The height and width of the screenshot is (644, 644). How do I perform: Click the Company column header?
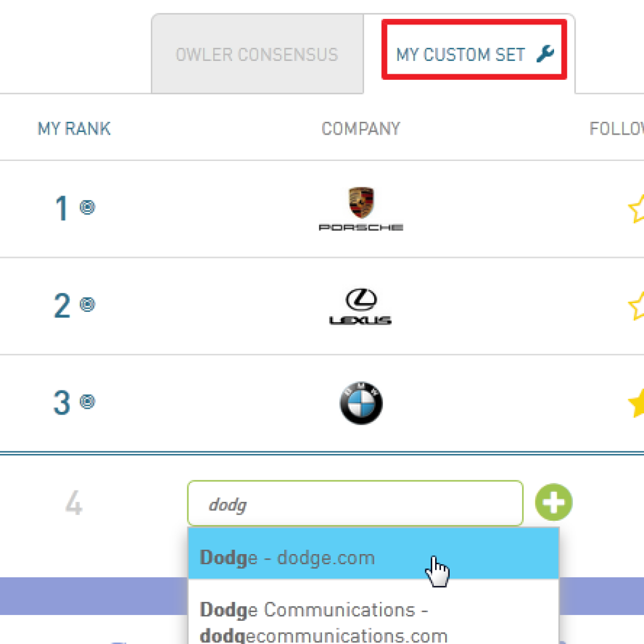[x=360, y=129]
